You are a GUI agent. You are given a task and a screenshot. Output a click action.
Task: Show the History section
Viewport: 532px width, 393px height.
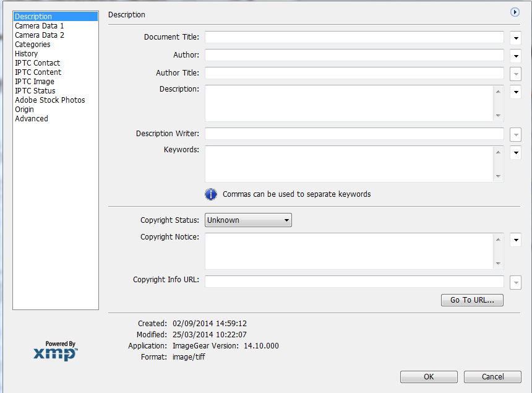[27, 54]
